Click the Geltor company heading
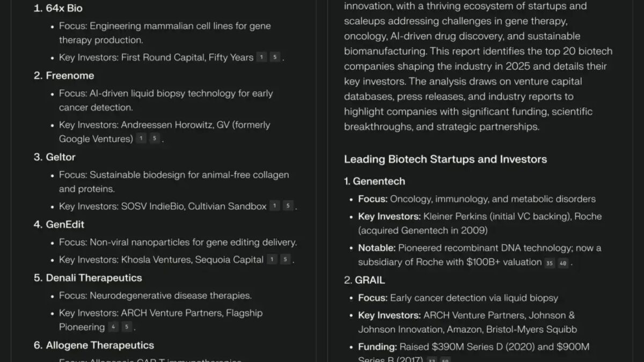This screenshot has height=362, width=644. (x=61, y=157)
